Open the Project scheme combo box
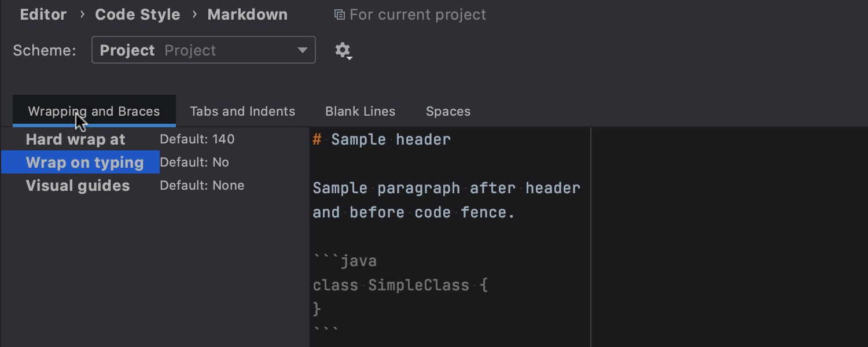This screenshot has width=868, height=347. [204, 50]
